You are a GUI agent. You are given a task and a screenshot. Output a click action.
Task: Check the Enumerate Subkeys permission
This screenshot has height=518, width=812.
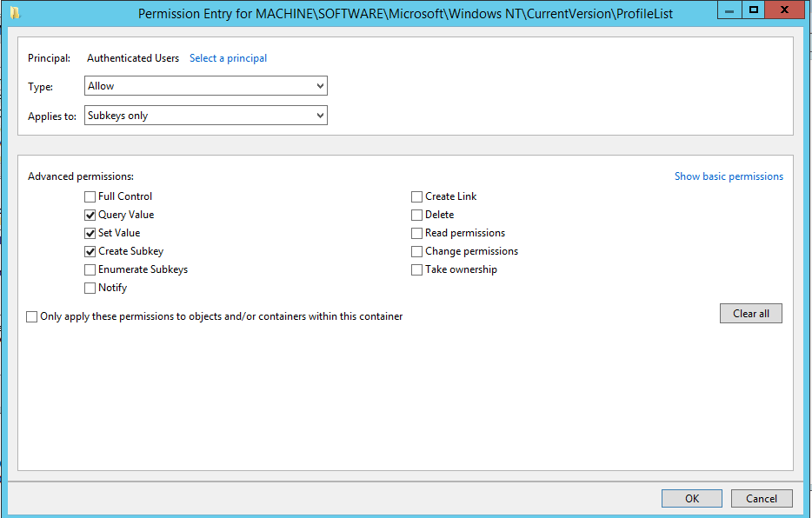coord(90,269)
